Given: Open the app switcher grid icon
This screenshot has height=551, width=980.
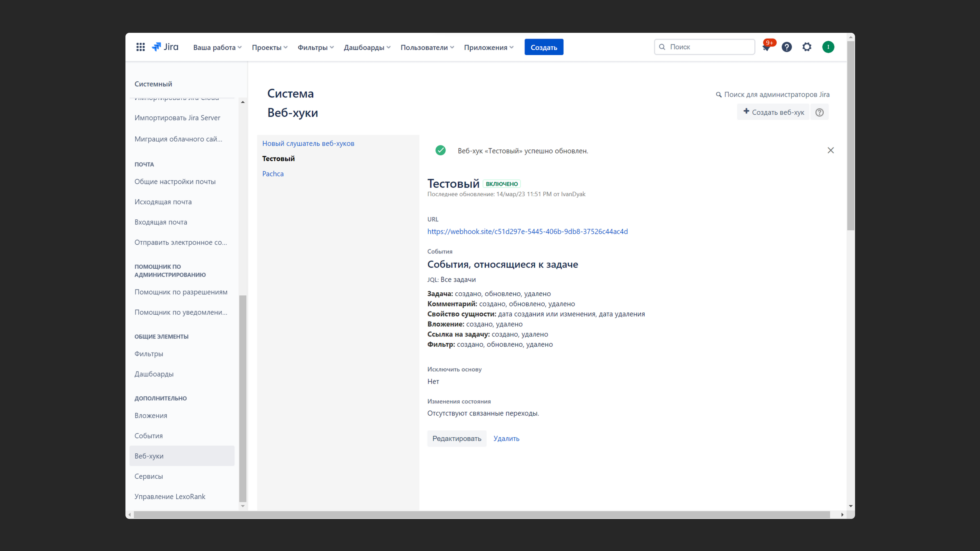Looking at the screenshot, I should tap(140, 47).
